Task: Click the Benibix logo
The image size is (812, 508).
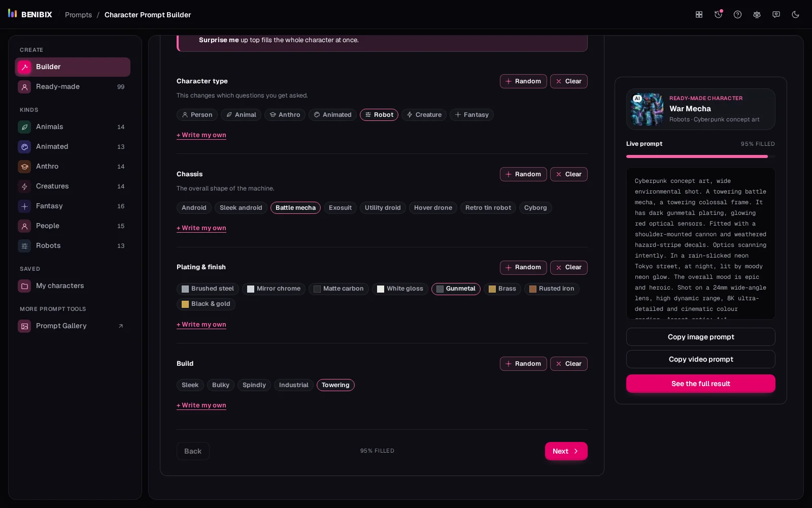Action: (x=30, y=14)
